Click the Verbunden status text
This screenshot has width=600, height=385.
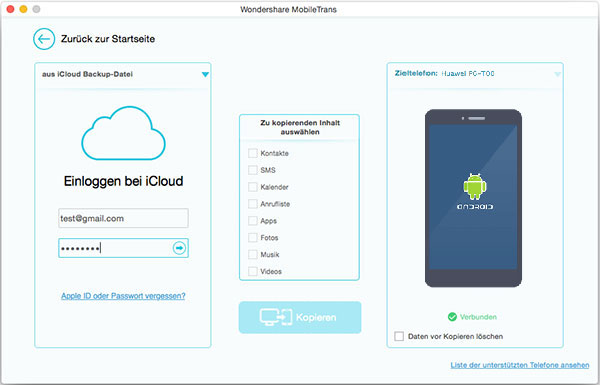pos(478,317)
